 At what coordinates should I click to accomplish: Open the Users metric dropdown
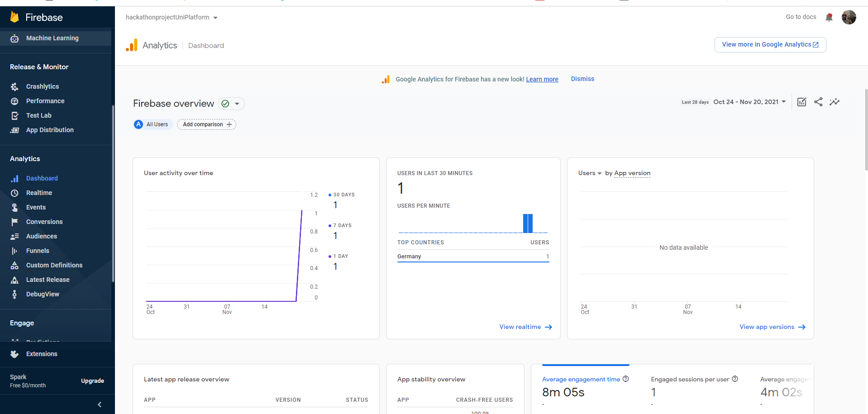click(590, 173)
